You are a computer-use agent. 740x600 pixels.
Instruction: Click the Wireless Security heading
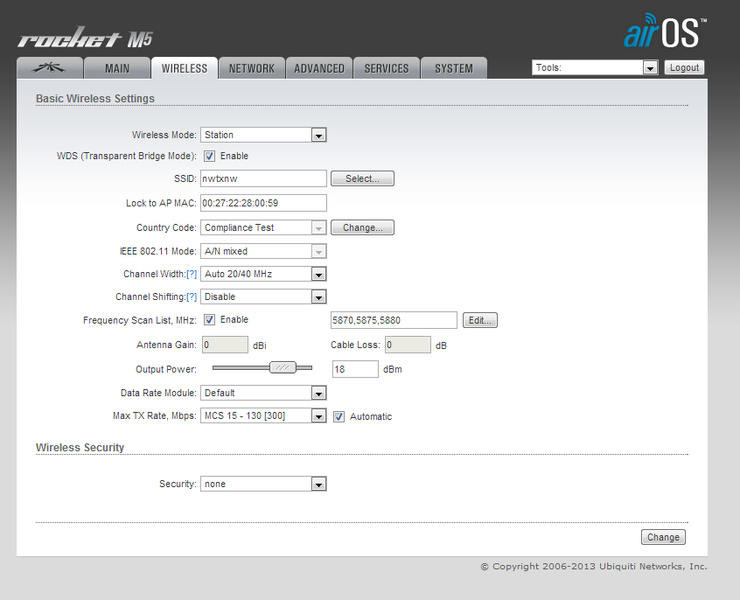(x=80, y=447)
